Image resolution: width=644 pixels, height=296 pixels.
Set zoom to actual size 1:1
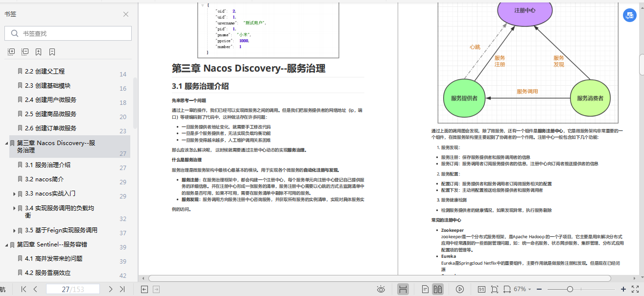click(x=481, y=289)
